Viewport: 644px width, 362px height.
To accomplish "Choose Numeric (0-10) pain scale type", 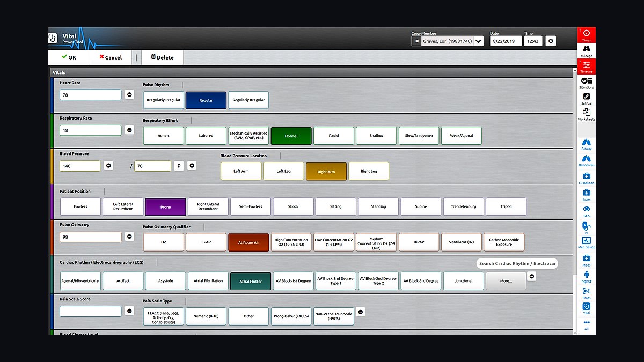I will pos(206,316).
